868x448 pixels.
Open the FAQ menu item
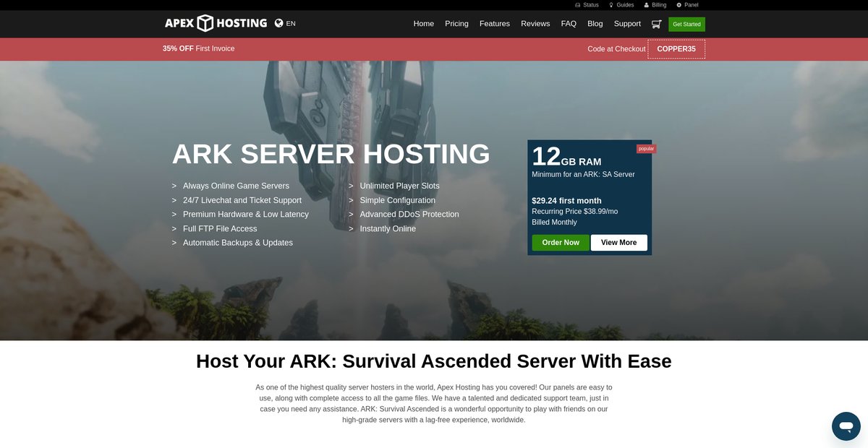(569, 24)
